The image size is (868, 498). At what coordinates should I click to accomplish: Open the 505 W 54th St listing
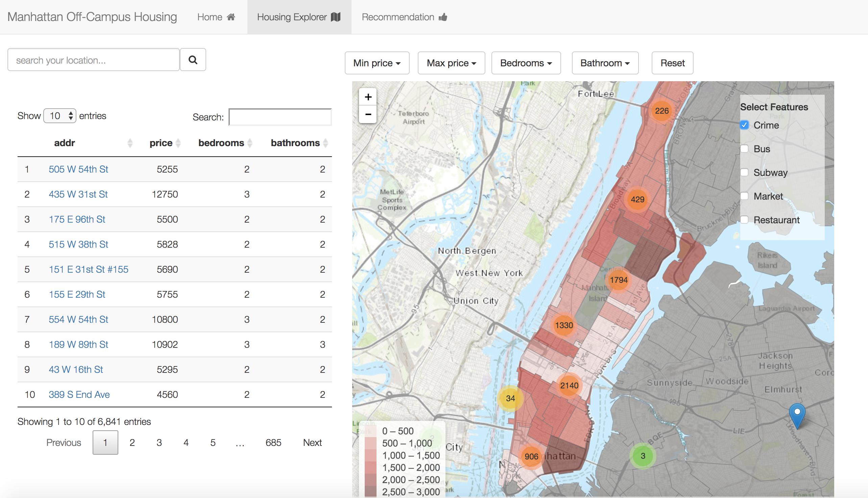coord(78,169)
